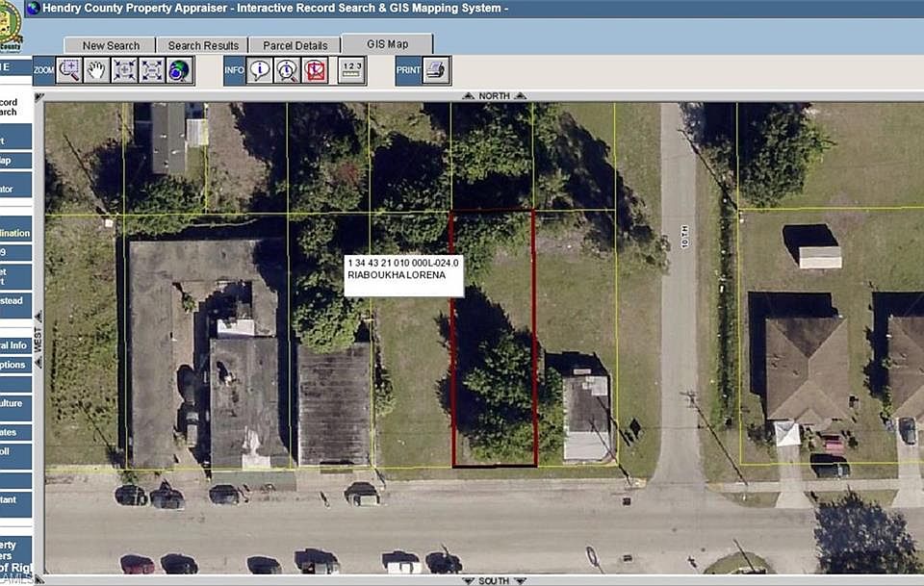Viewport: 924px width, 586px height.
Task: Click owner name RIABOUKHA LORENA
Action: (x=397, y=275)
